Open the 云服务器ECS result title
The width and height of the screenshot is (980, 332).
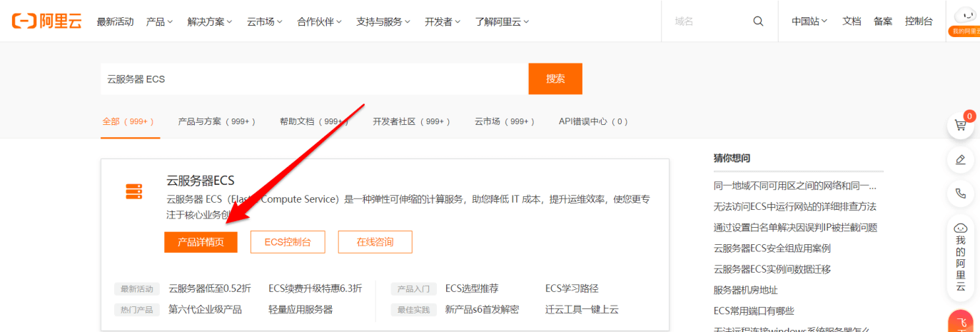[x=201, y=181]
